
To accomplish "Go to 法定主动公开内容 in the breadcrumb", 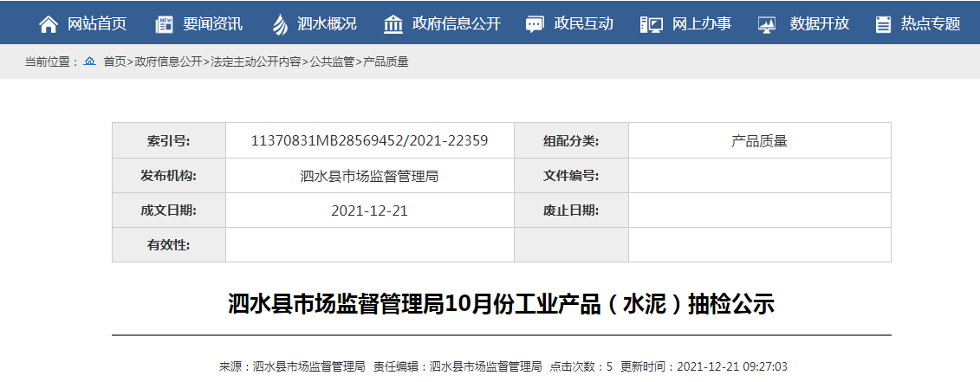I will 256,62.
